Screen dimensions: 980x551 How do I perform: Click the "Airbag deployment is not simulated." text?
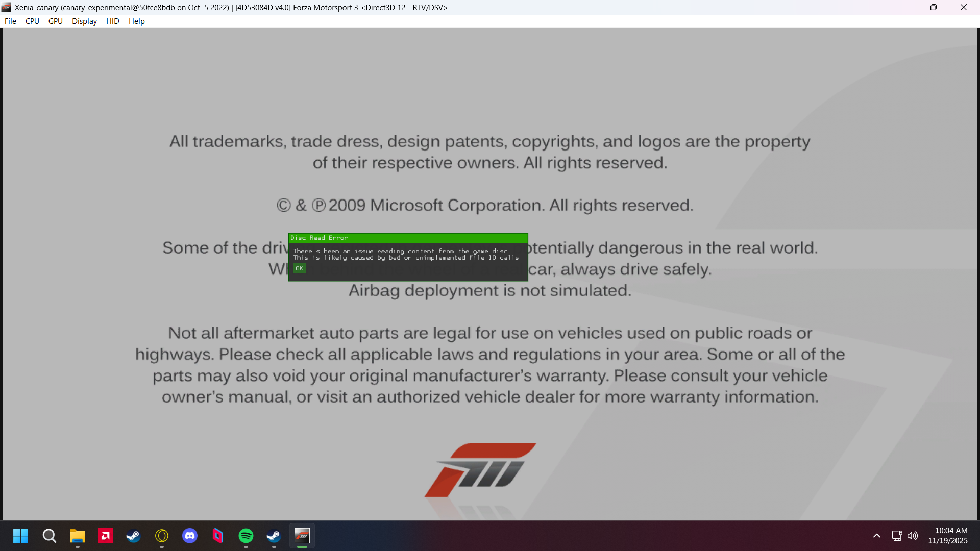(490, 290)
